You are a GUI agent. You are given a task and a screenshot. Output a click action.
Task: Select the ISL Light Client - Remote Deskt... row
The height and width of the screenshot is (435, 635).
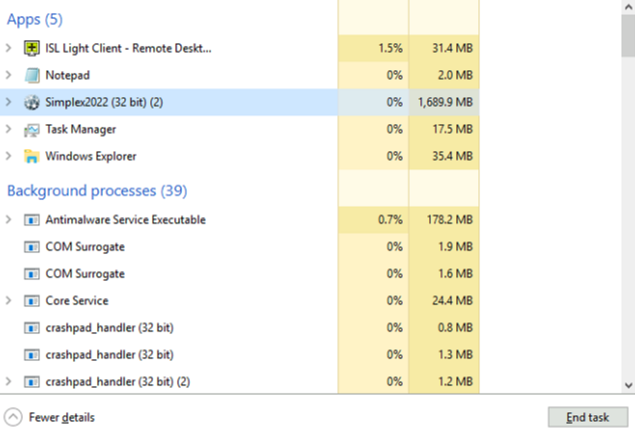pos(239,48)
